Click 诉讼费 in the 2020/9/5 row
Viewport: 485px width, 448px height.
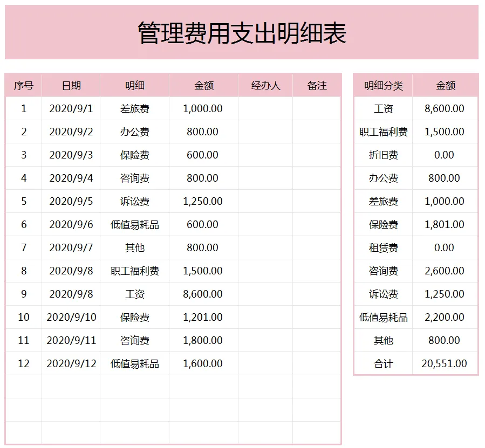point(134,201)
